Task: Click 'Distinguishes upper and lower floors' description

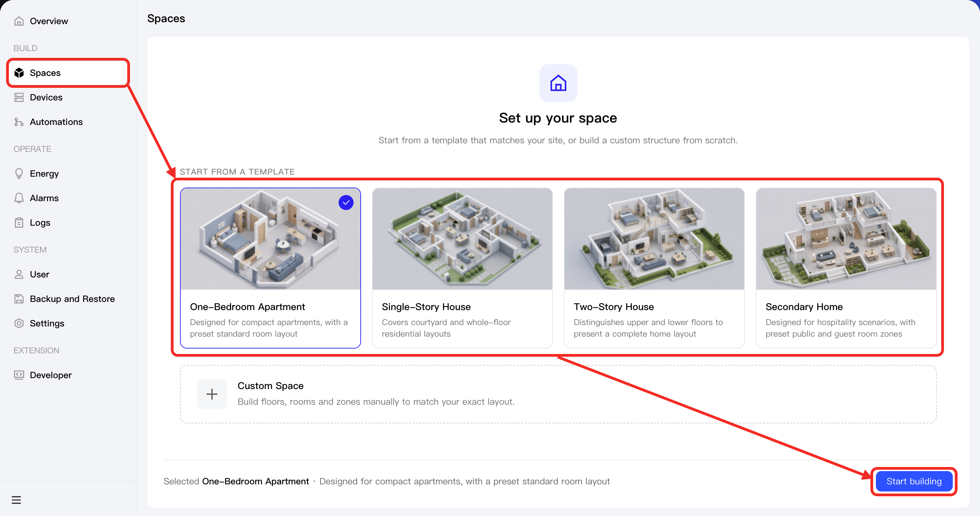Action: point(648,328)
